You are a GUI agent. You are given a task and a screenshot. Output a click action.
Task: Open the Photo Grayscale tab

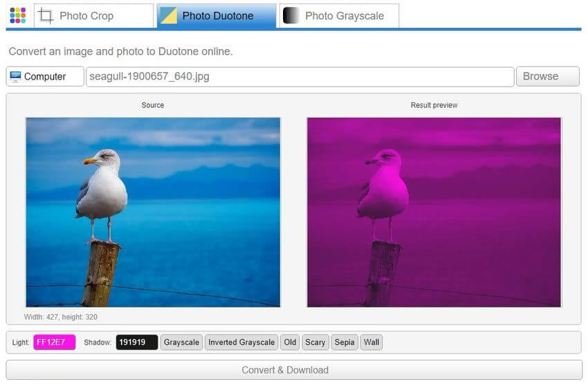coord(339,16)
